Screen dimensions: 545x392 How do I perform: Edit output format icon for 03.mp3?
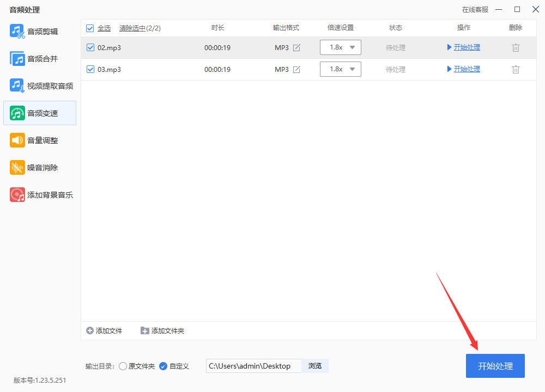(296, 70)
